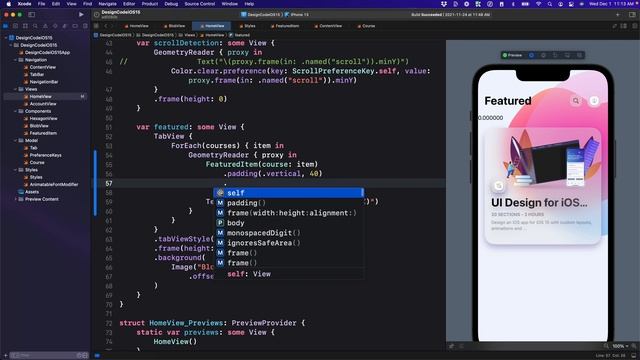Click the live Preview button in canvas
Image resolution: width=640 pixels, height=360 pixels.
(x=512, y=55)
